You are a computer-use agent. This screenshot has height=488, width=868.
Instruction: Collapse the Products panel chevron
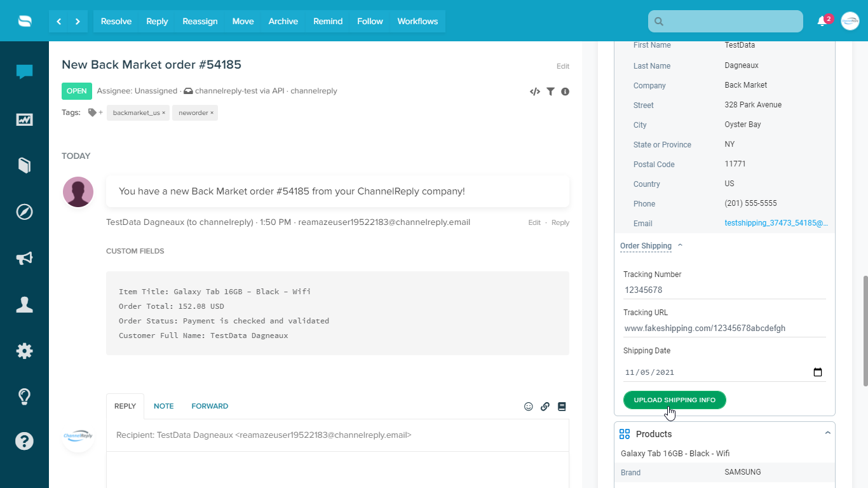(x=827, y=433)
